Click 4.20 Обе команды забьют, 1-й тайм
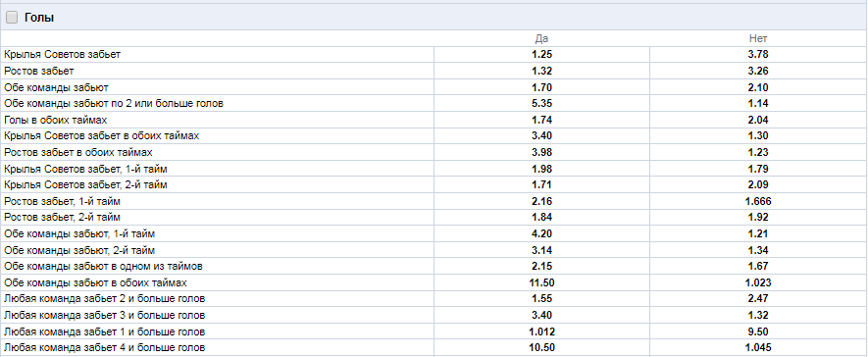 [x=541, y=233]
